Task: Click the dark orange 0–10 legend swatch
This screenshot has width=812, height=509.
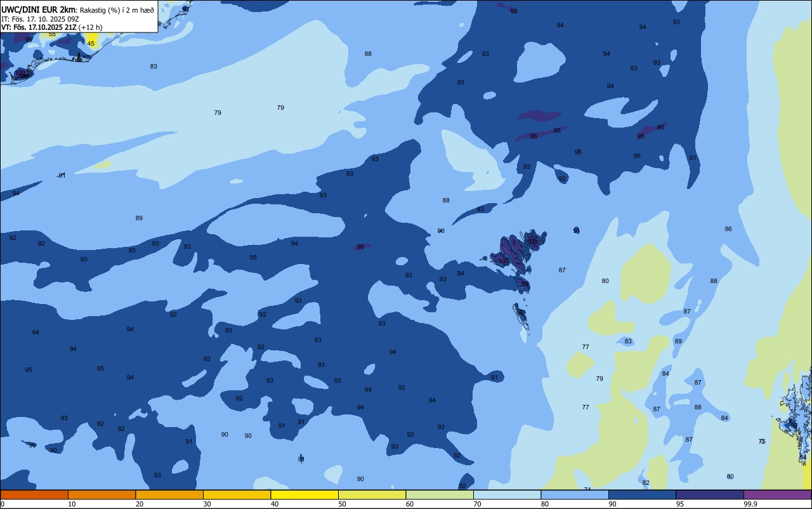Action: (34, 494)
